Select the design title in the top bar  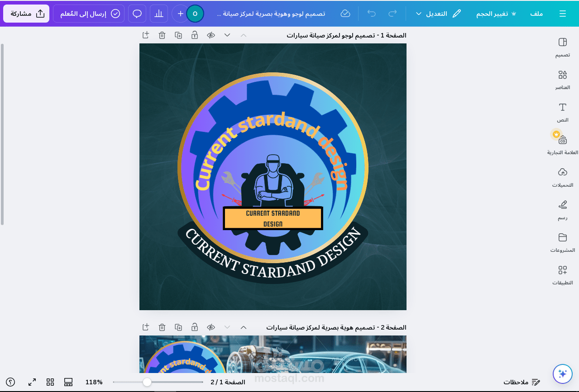click(272, 14)
